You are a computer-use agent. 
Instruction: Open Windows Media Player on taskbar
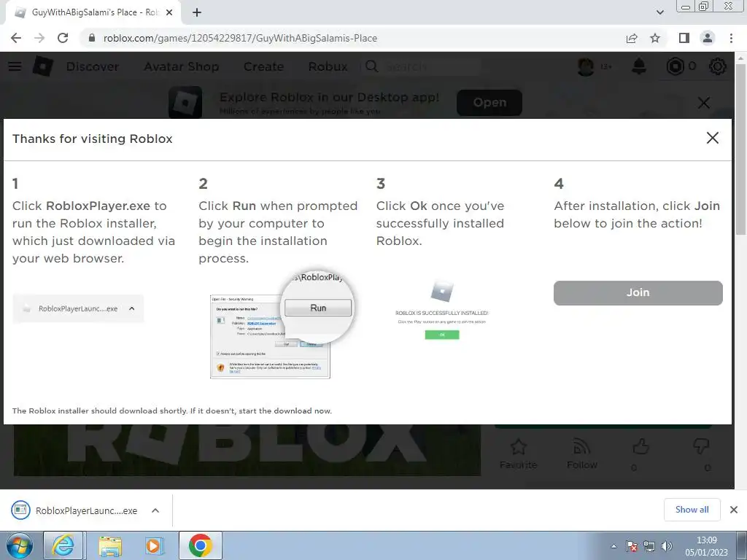153,545
